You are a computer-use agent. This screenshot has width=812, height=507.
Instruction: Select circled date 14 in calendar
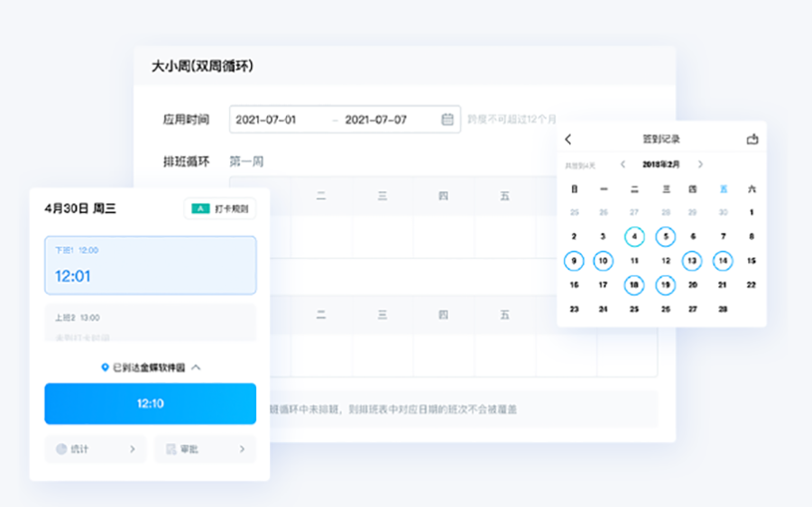723,261
